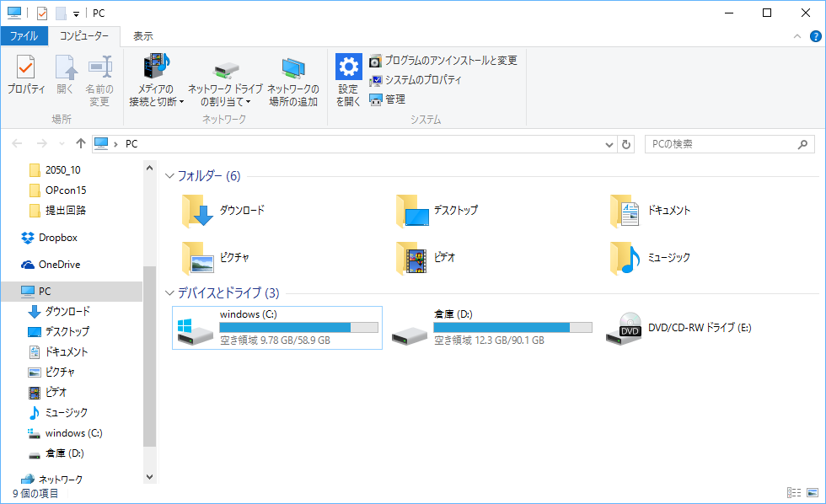Click the back navigation arrow
826x504 pixels.
click(x=17, y=143)
